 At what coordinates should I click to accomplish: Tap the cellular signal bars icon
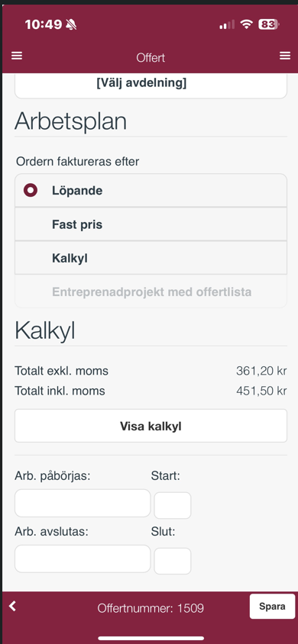pos(227,24)
